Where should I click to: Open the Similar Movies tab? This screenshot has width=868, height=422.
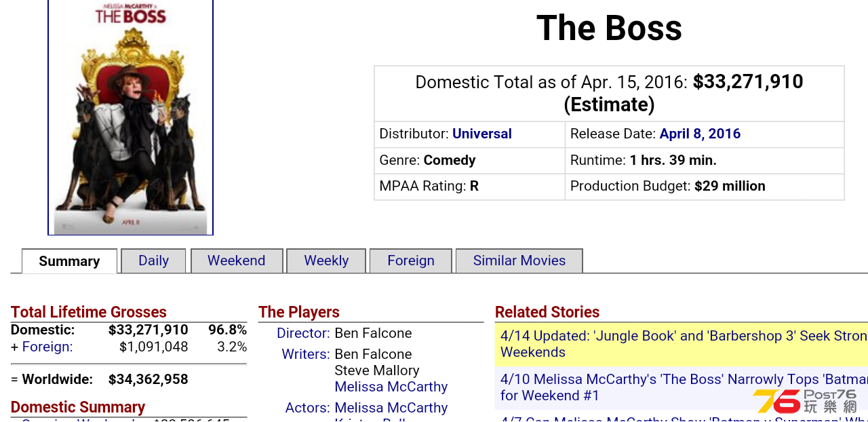click(519, 261)
